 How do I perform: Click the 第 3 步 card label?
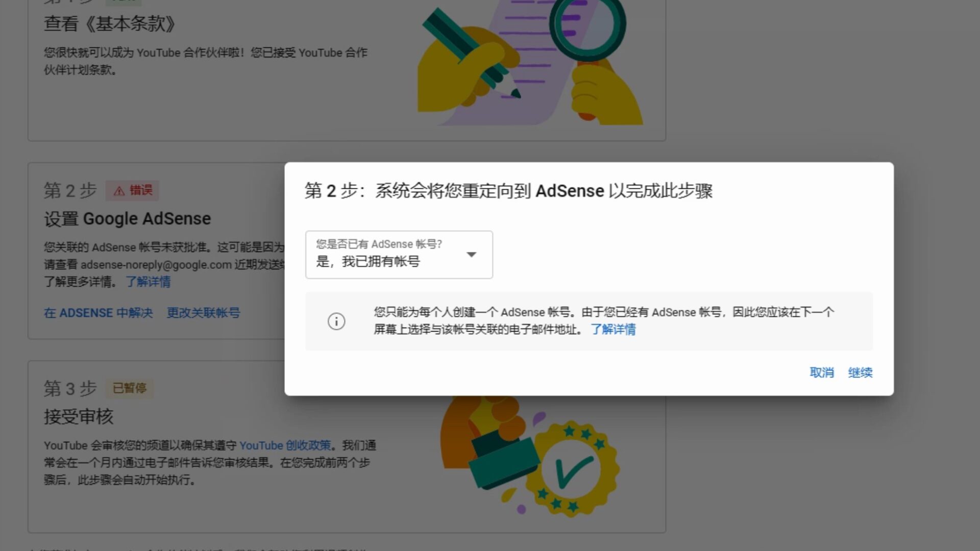tap(70, 388)
